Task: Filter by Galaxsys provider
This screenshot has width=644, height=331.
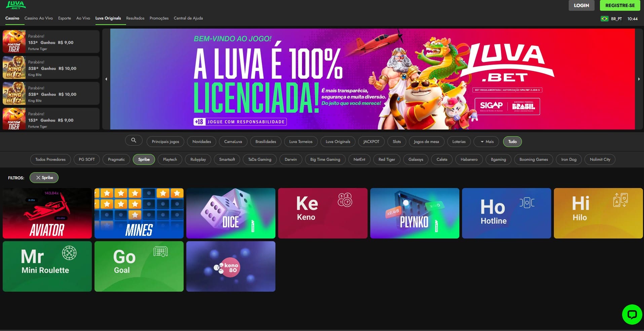Action: coord(416,159)
